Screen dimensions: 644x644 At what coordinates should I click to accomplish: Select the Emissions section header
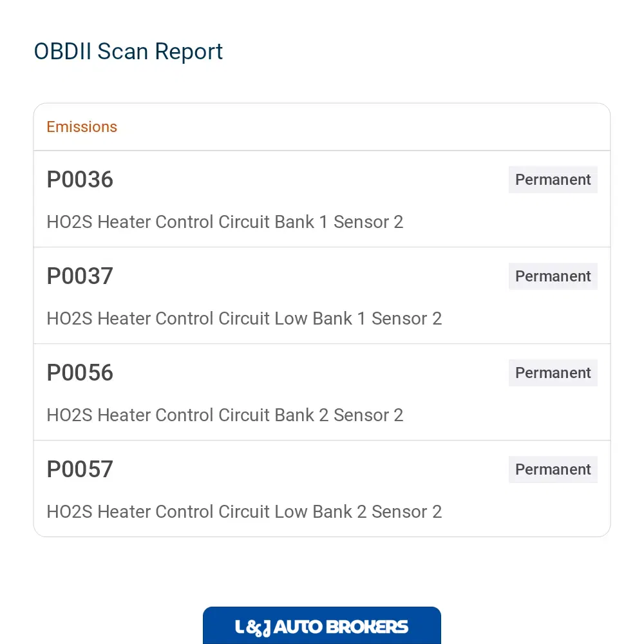pos(82,127)
